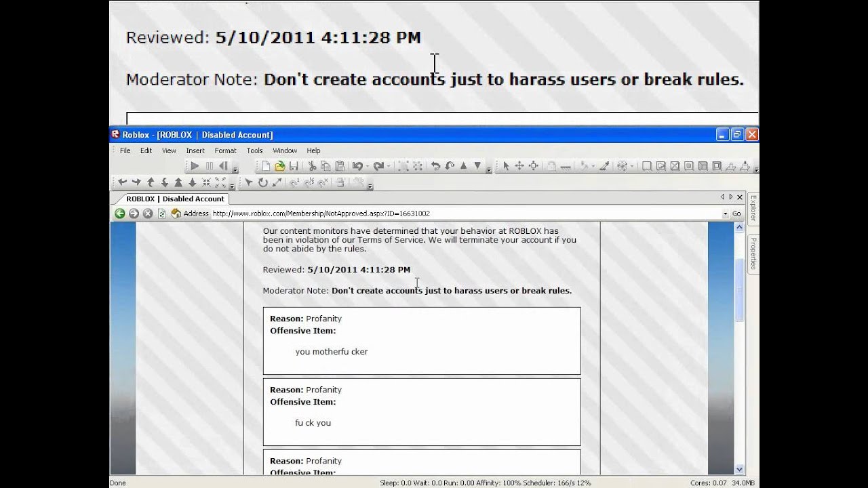Image resolution: width=868 pixels, height=488 pixels.
Task: Click the first camera arrow icon in second row
Action: click(x=122, y=182)
